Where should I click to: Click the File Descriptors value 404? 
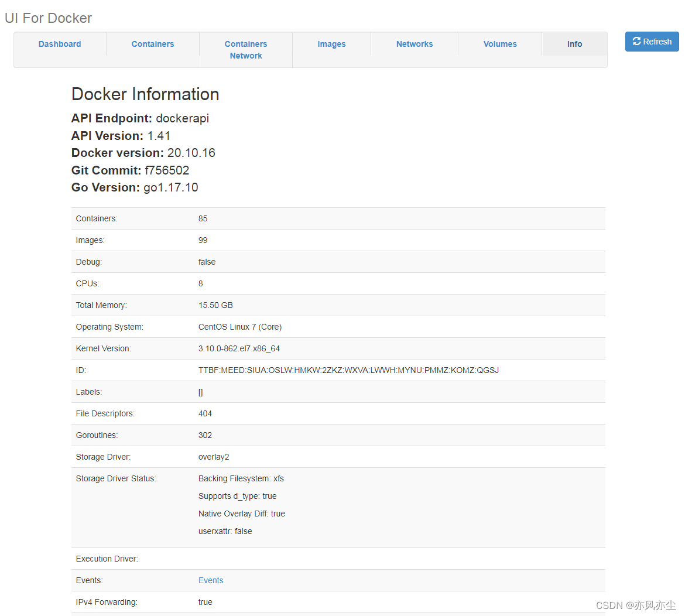point(205,413)
